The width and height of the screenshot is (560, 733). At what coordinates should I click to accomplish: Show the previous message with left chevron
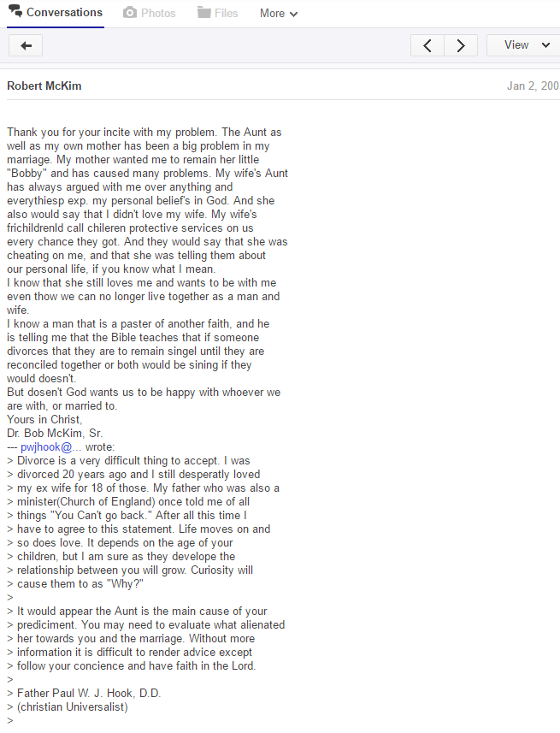point(427,46)
